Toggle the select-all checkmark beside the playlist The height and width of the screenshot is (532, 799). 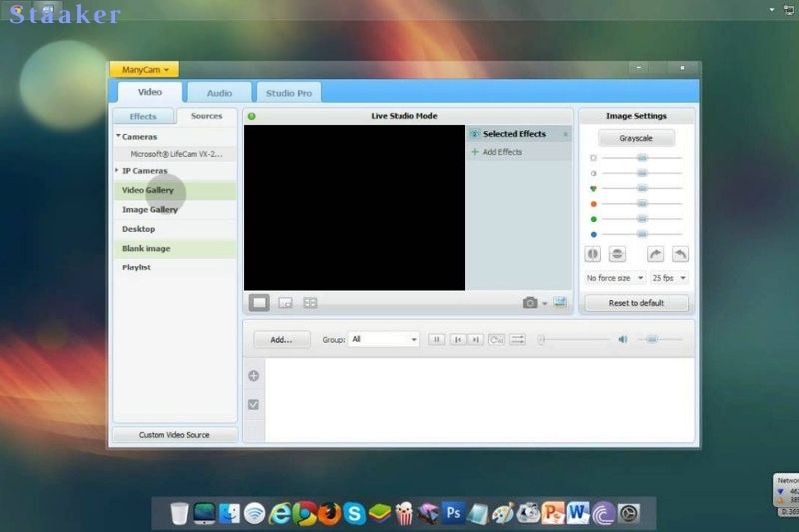click(x=253, y=404)
